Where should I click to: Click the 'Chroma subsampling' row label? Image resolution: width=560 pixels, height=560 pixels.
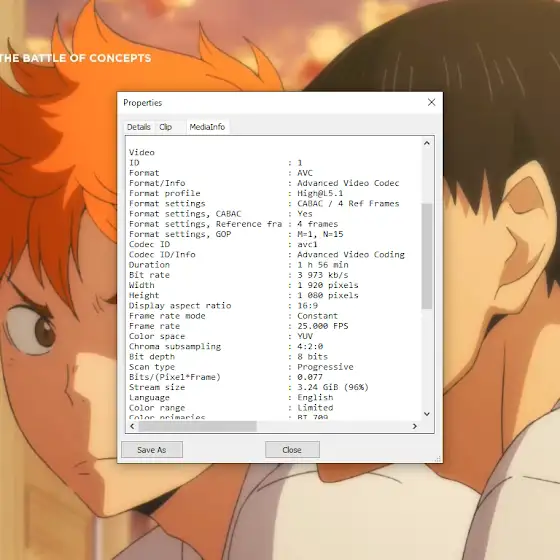[x=175, y=346]
